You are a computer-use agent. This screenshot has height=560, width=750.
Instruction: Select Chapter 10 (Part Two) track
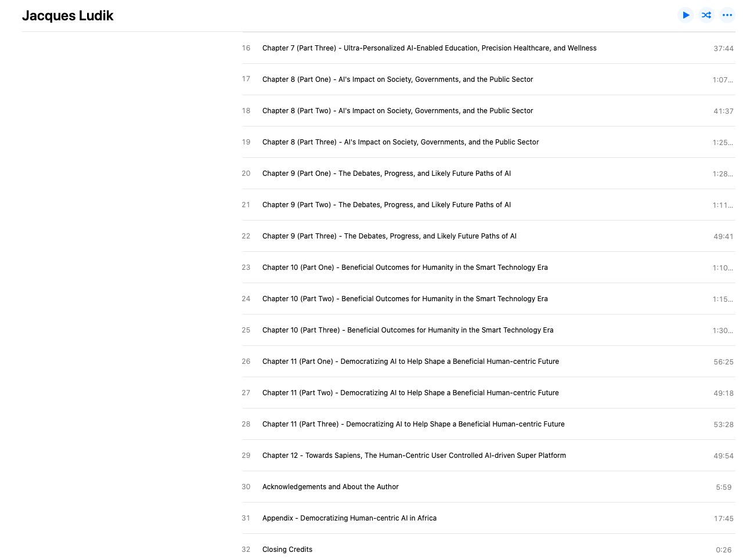(x=489, y=299)
